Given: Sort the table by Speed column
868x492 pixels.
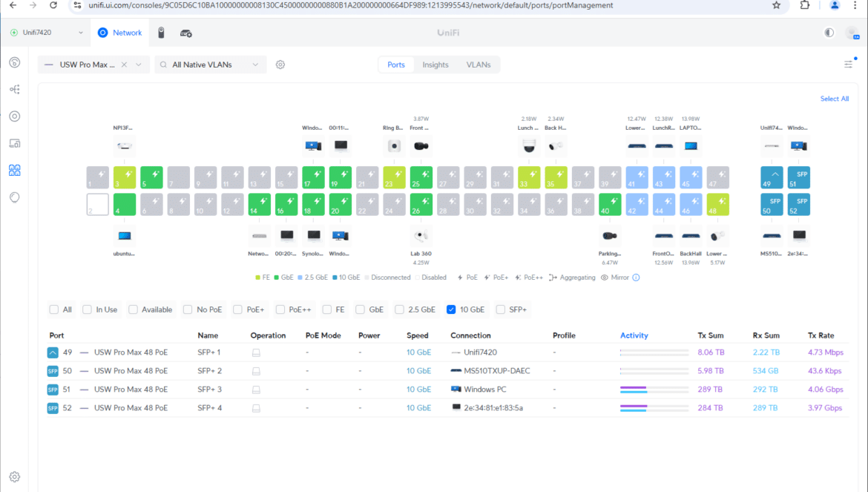Looking at the screenshot, I should [418, 335].
